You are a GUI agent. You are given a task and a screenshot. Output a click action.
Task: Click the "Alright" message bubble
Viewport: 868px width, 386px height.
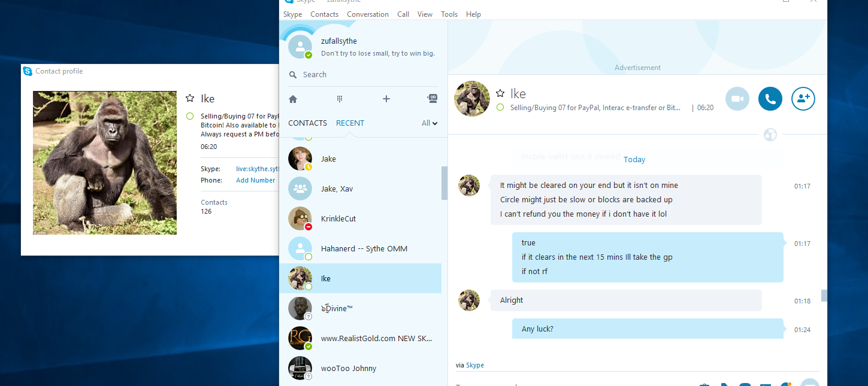pos(626,300)
